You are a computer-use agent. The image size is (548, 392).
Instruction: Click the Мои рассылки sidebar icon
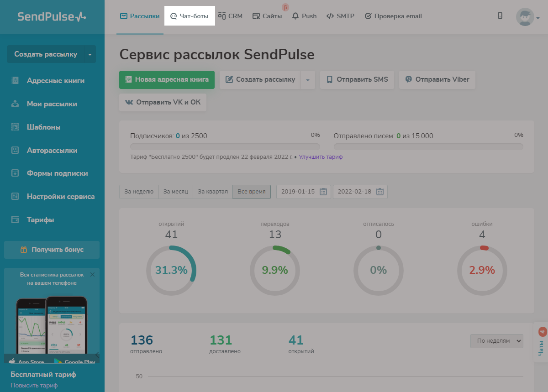pyautogui.click(x=15, y=104)
